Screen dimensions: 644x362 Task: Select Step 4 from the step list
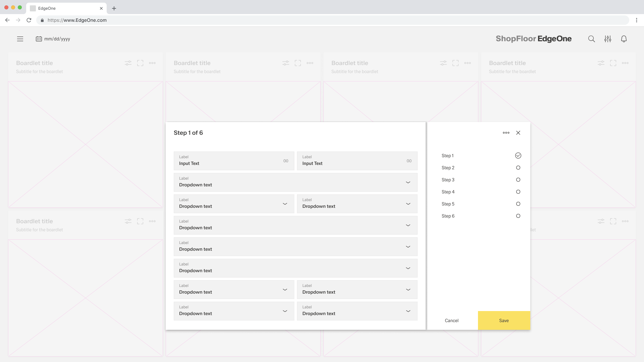(x=448, y=192)
